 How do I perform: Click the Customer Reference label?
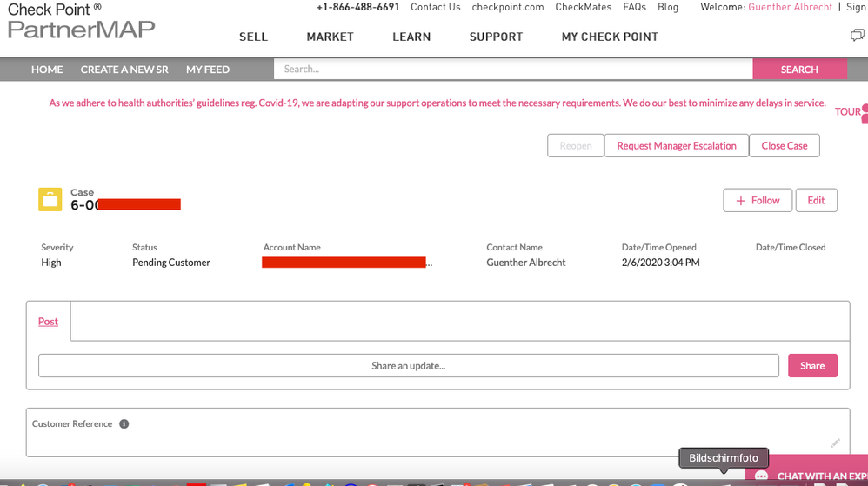coord(72,424)
